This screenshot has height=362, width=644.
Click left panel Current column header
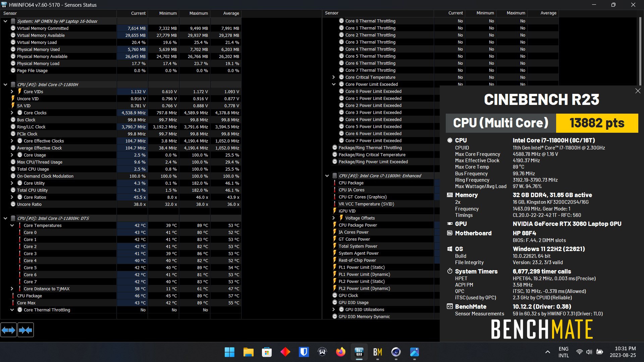132,13
